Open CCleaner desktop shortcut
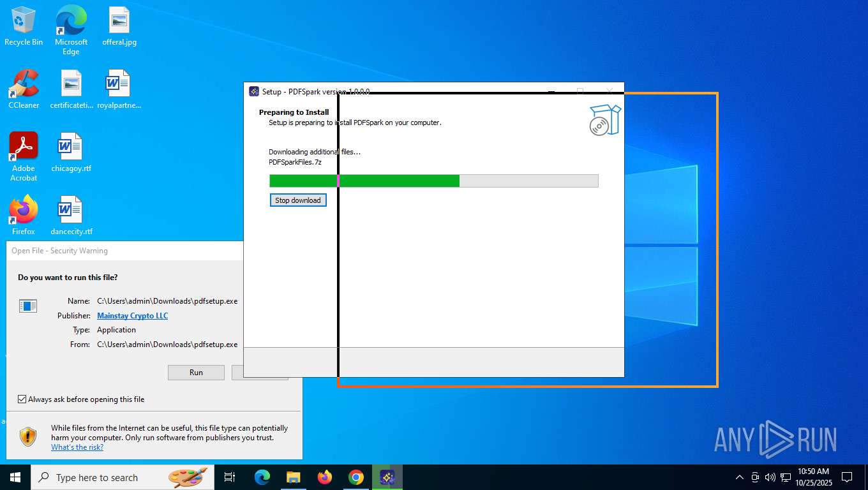The image size is (868, 490). tap(24, 89)
